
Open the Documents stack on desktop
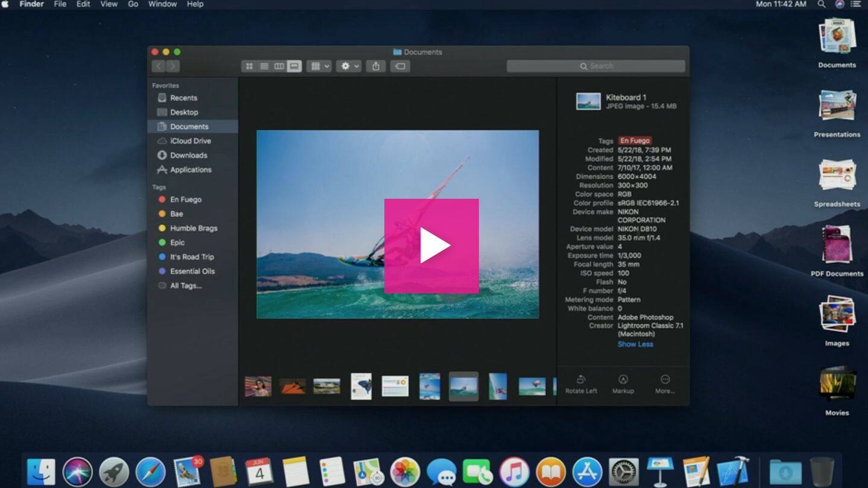click(837, 43)
